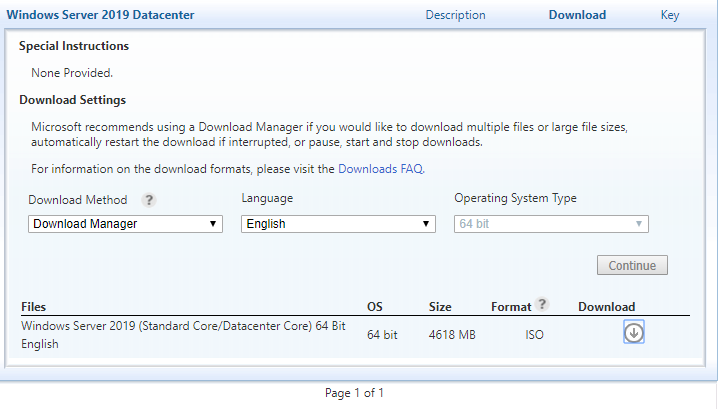Open the Download Method dropdown showing Download Manager

(x=125, y=224)
